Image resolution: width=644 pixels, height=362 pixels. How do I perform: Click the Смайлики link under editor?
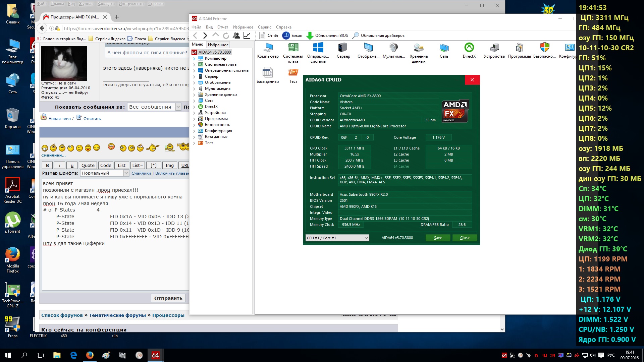[141, 173]
